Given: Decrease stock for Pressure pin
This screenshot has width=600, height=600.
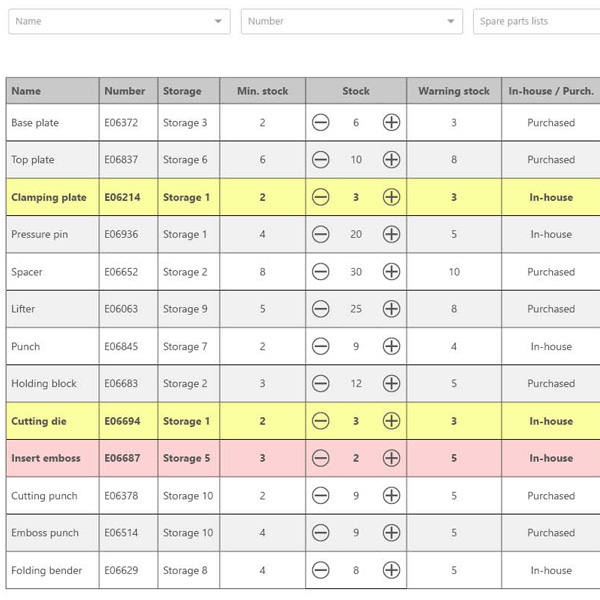Looking at the screenshot, I should coord(320,234).
